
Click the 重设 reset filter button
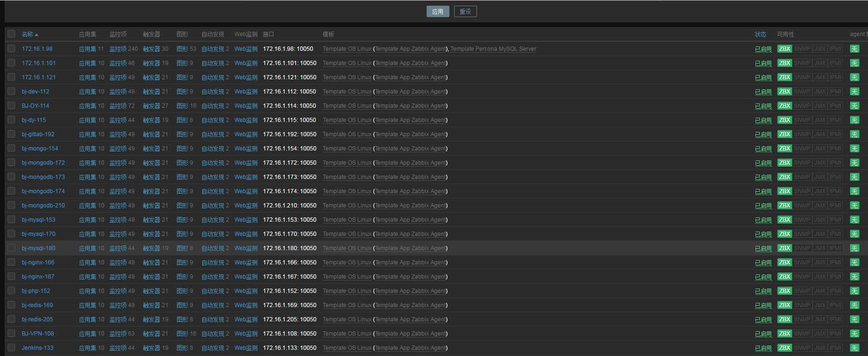click(465, 11)
